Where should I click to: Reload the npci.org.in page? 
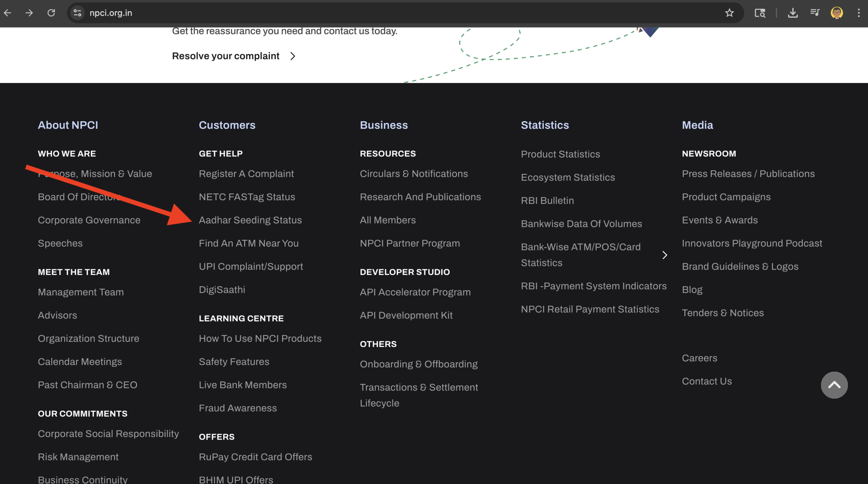click(51, 13)
